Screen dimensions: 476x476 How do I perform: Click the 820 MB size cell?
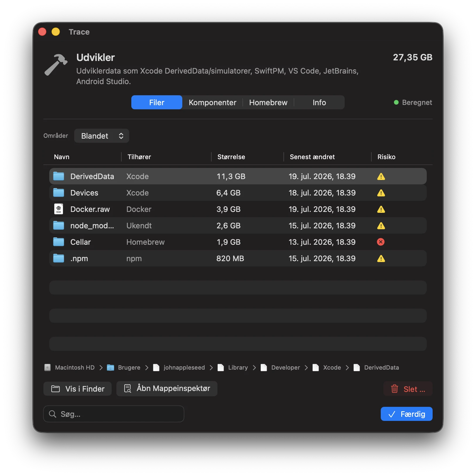point(230,259)
